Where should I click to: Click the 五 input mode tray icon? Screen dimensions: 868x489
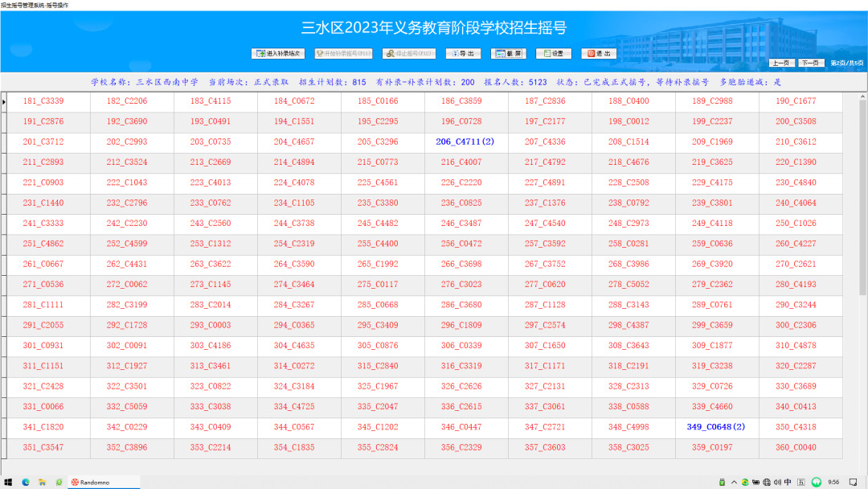pos(801,483)
